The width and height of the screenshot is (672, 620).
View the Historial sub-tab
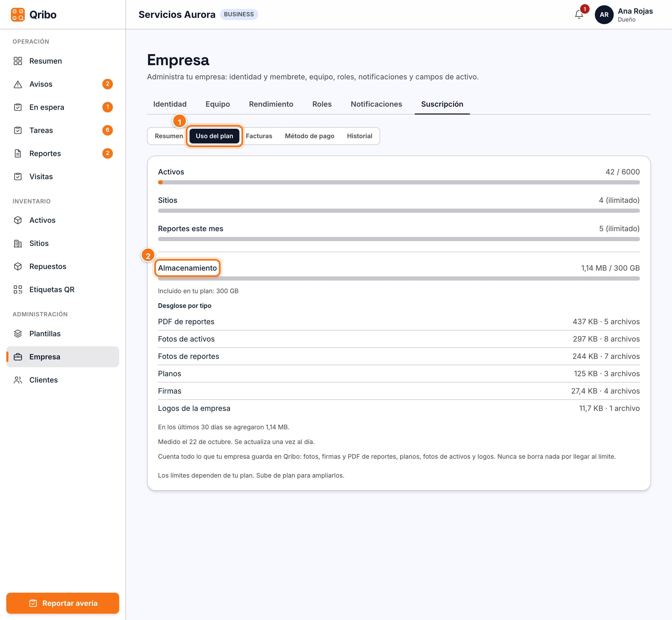coord(360,136)
